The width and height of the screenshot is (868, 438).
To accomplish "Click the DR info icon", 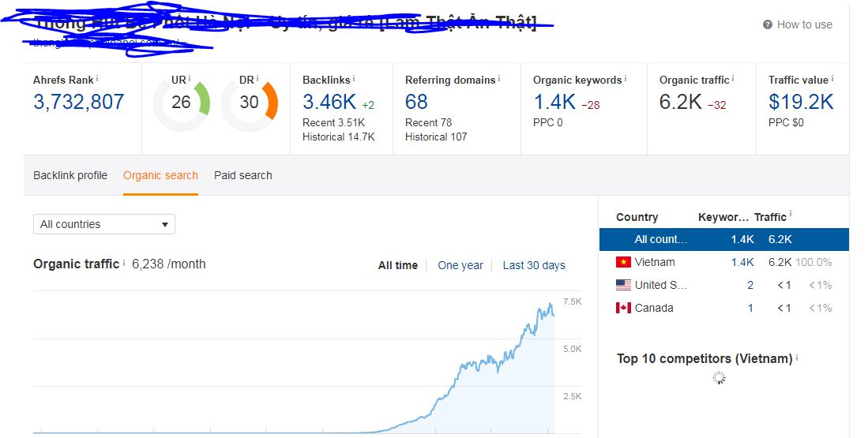I will 257,79.
